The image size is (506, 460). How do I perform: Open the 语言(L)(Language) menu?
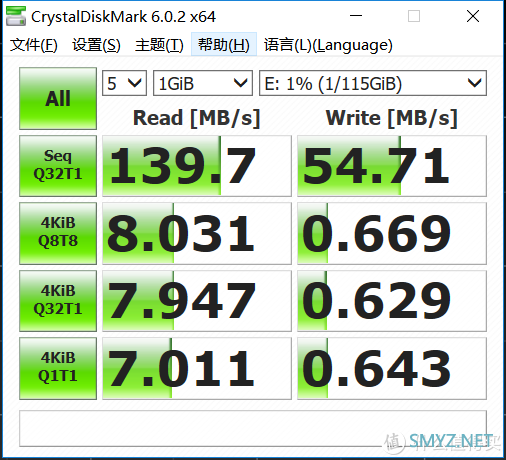coord(328,45)
